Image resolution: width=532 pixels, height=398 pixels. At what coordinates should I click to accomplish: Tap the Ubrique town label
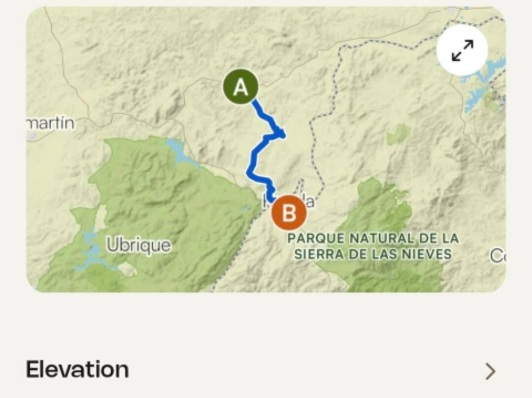(138, 245)
